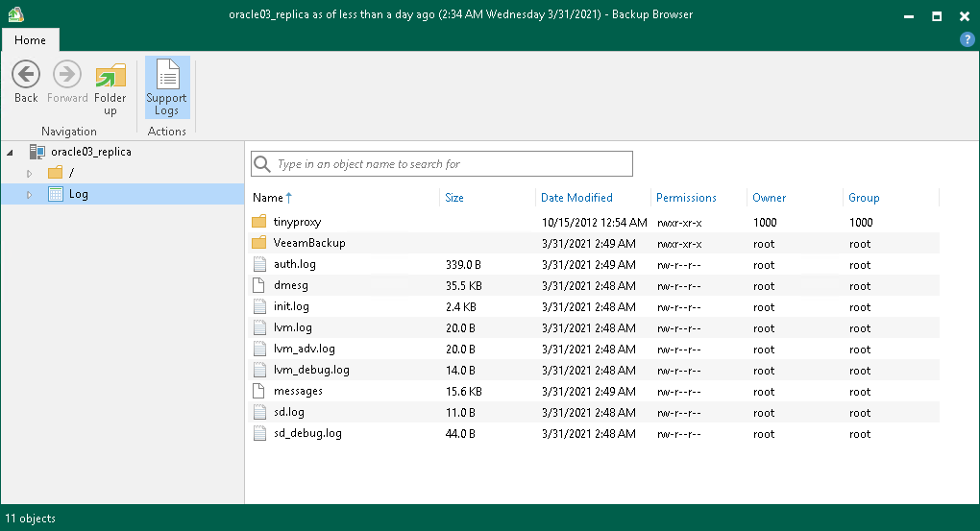Select the tinyproxy folder icon
Viewport: 980px width, 531px height.
tap(258, 222)
